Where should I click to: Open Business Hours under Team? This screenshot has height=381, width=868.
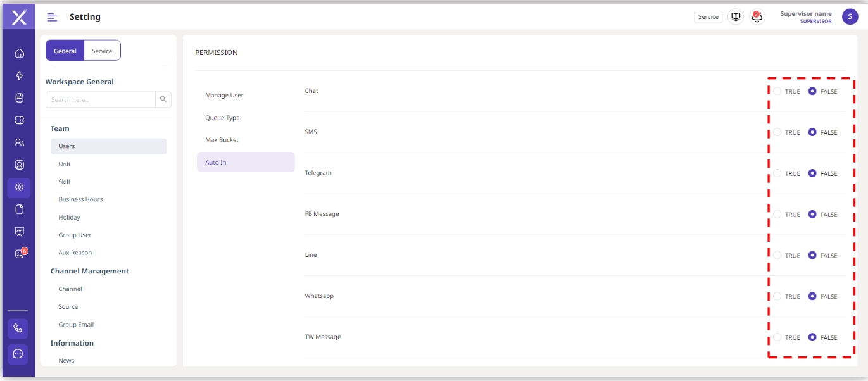[x=80, y=199]
